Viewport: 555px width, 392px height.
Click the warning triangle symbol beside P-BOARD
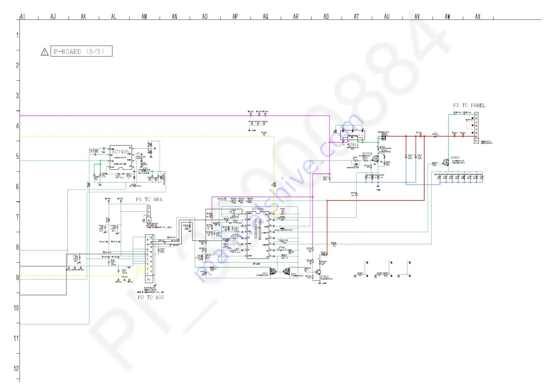45,52
